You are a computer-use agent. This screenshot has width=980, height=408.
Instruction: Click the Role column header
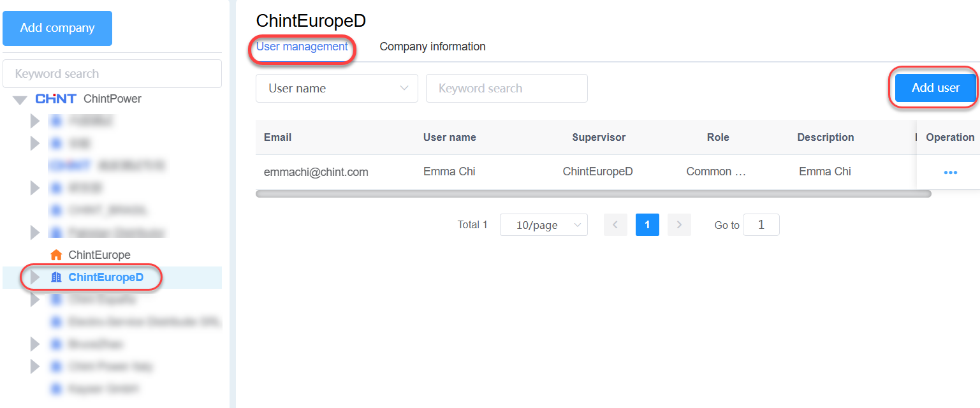tap(718, 137)
